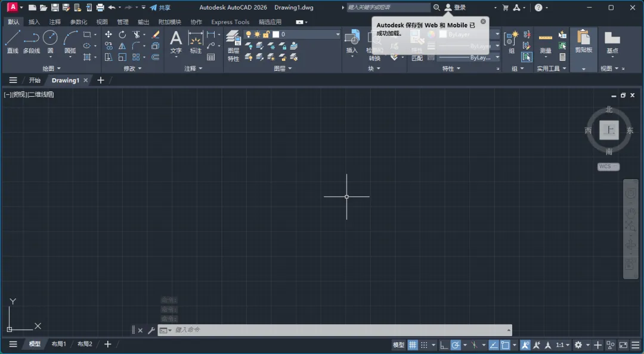
Task: Click the new drawing plus tab button
Action: pyautogui.click(x=101, y=80)
